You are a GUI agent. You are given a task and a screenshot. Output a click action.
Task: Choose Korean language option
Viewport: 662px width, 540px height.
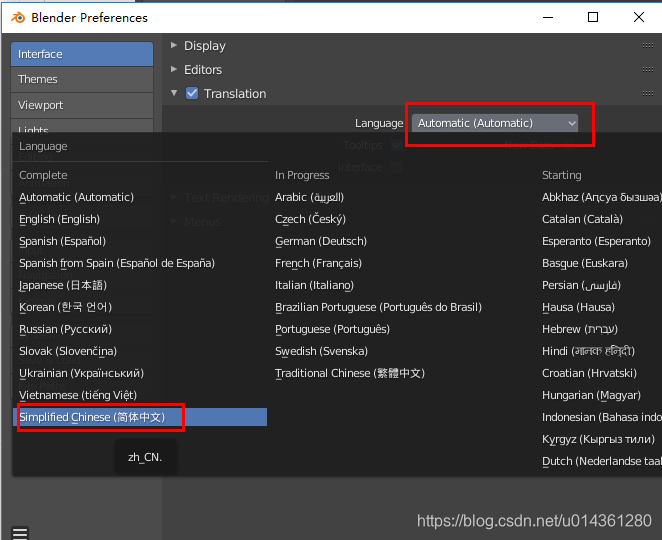[x=65, y=307]
